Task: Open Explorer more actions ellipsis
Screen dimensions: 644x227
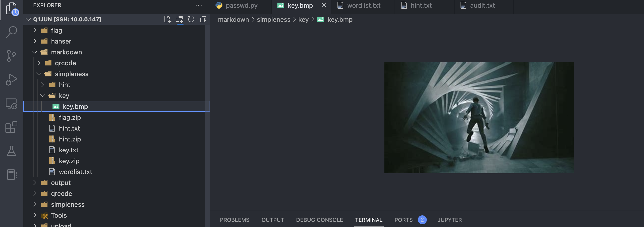Action: tap(198, 5)
